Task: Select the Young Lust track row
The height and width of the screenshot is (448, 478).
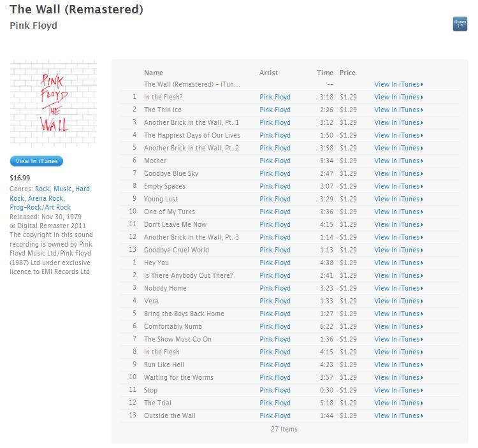Action: (x=289, y=199)
